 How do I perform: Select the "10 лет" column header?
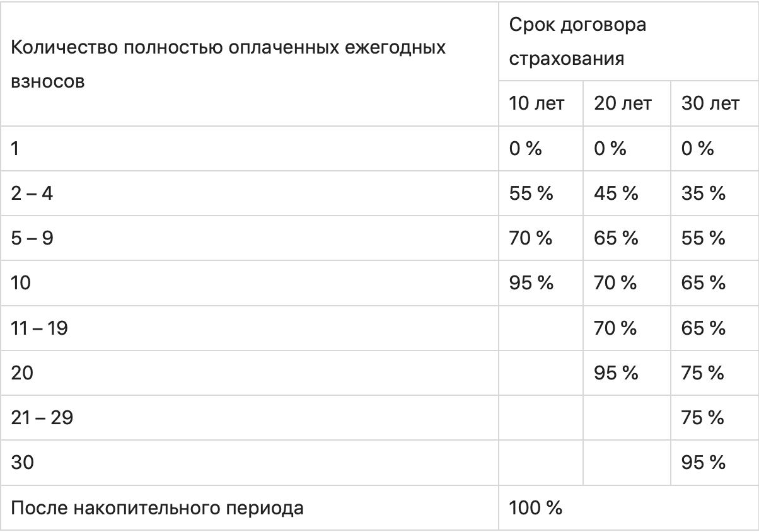tap(536, 103)
